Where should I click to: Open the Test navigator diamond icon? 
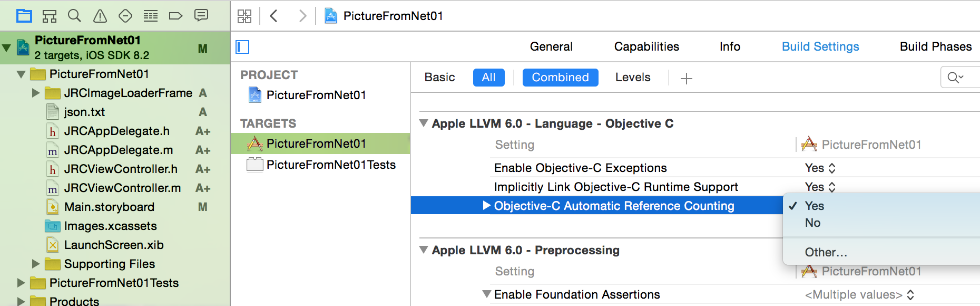pyautogui.click(x=125, y=16)
